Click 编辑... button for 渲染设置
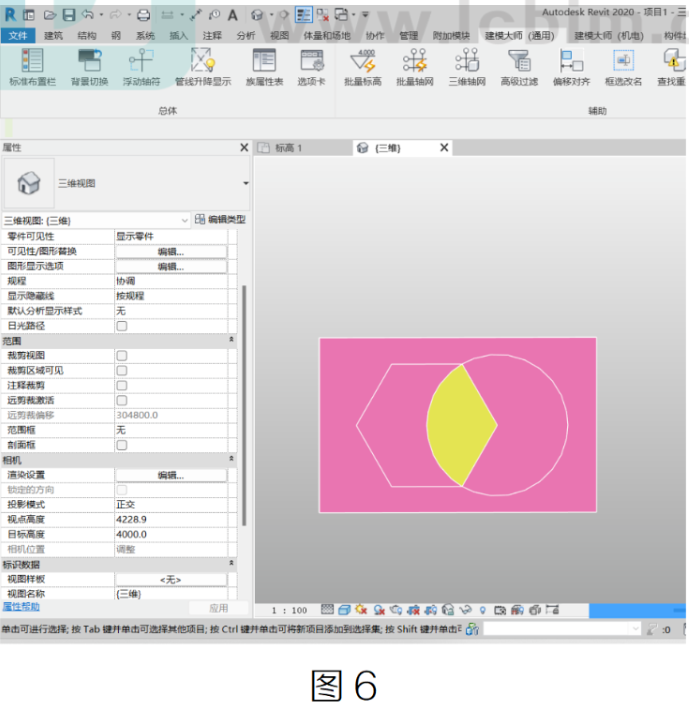 click(x=171, y=475)
